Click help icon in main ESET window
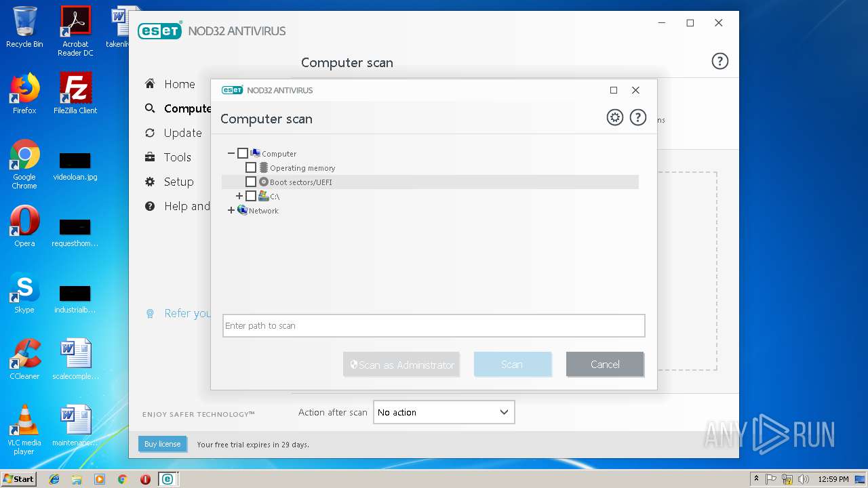The image size is (868, 488). pyautogui.click(x=719, y=61)
